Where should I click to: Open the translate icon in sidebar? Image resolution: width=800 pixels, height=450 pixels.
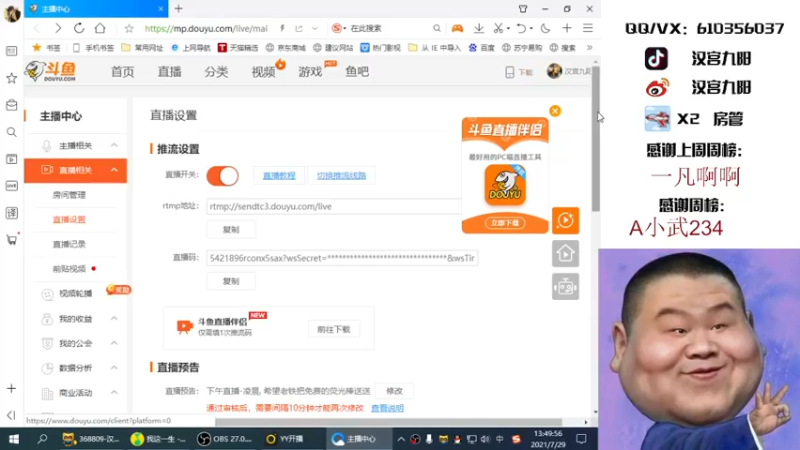(11, 213)
